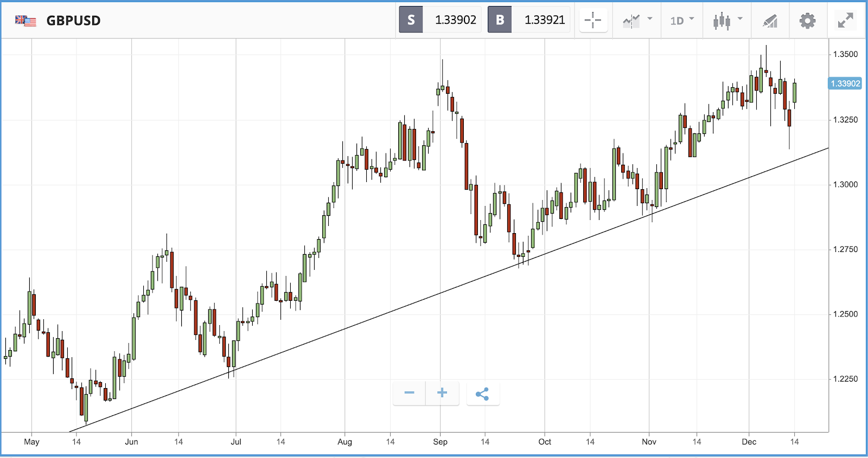This screenshot has width=868, height=458.
Task: Open the compare/indicators chart icon
Action: (x=631, y=21)
